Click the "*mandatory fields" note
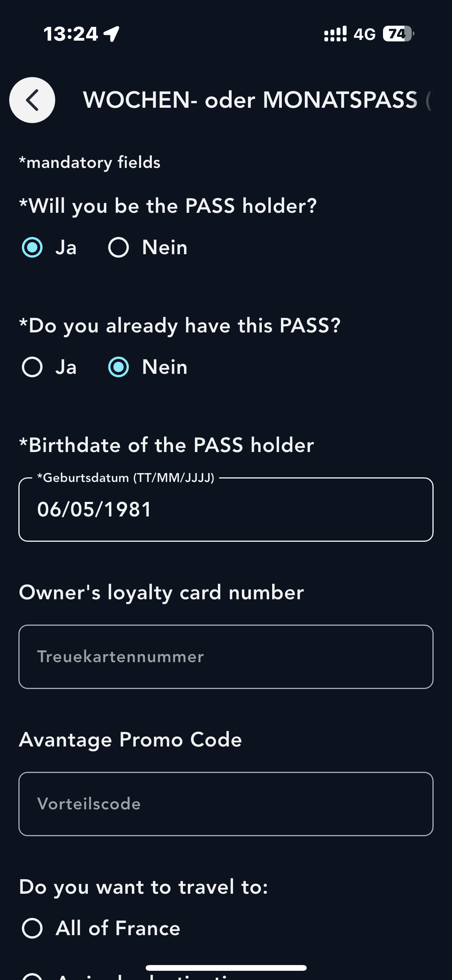 pyautogui.click(x=90, y=162)
